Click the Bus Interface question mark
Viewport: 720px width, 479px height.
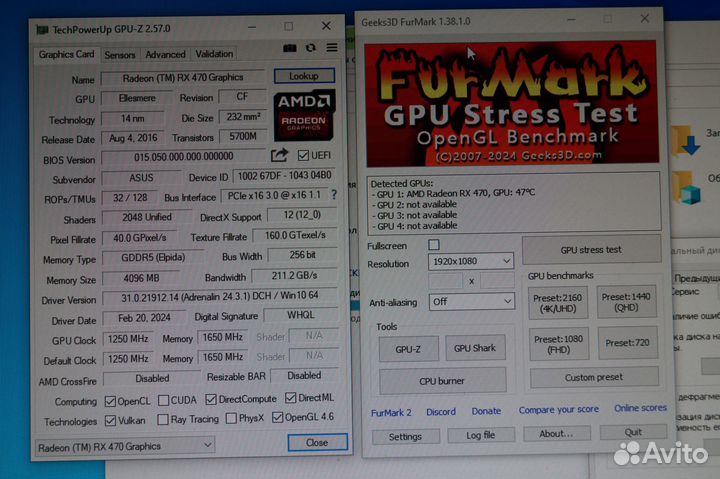(334, 195)
